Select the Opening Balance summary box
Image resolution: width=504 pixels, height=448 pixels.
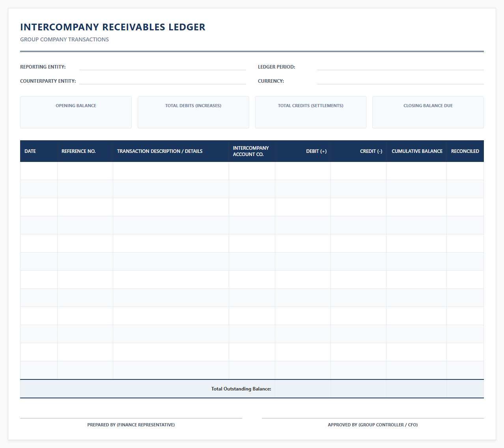[76, 112]
